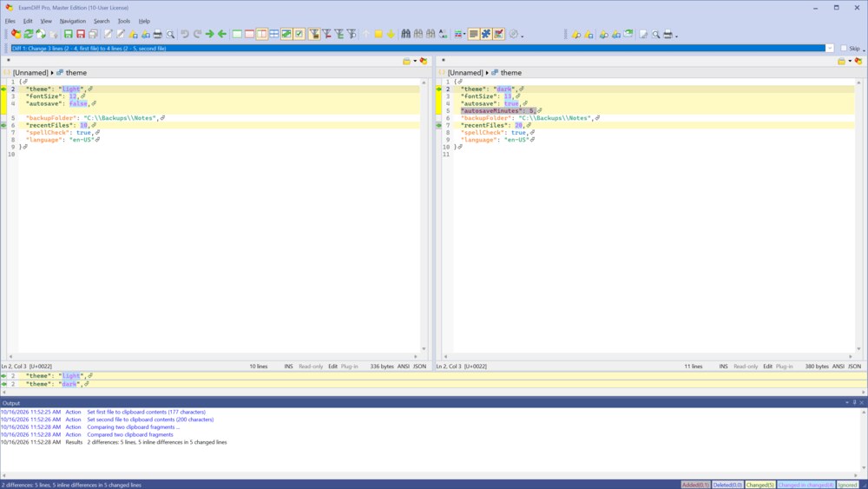Click the green Save first file icon

tap(68, 35)
